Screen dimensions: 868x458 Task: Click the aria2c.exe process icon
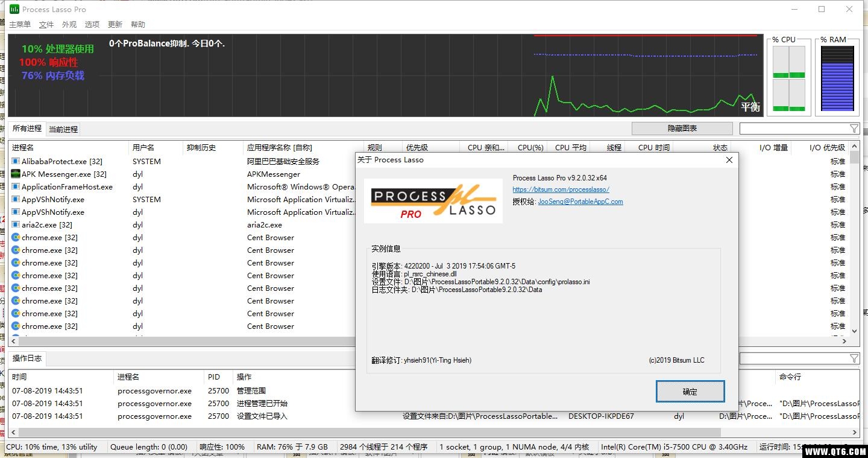[16, 224]
